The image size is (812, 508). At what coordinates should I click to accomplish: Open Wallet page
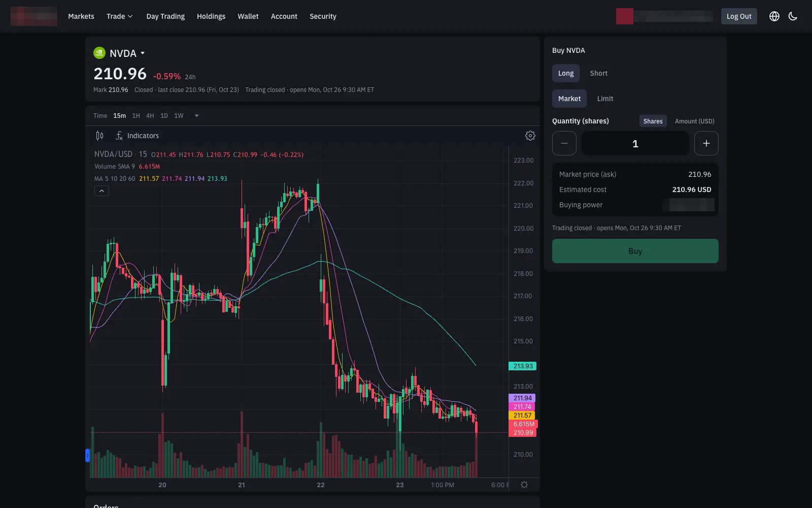pos(248,16)
